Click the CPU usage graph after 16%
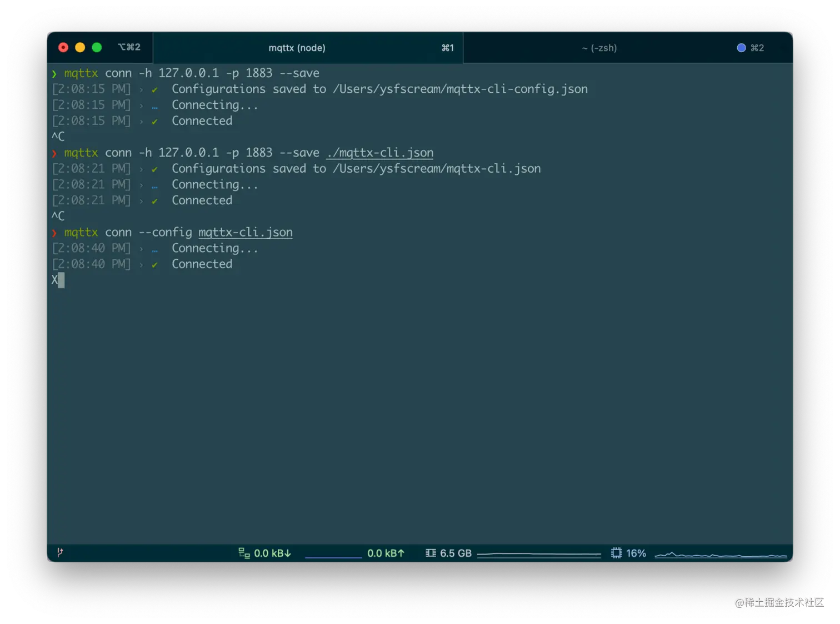This screenshot has width=840, height=624. [721, 554]
